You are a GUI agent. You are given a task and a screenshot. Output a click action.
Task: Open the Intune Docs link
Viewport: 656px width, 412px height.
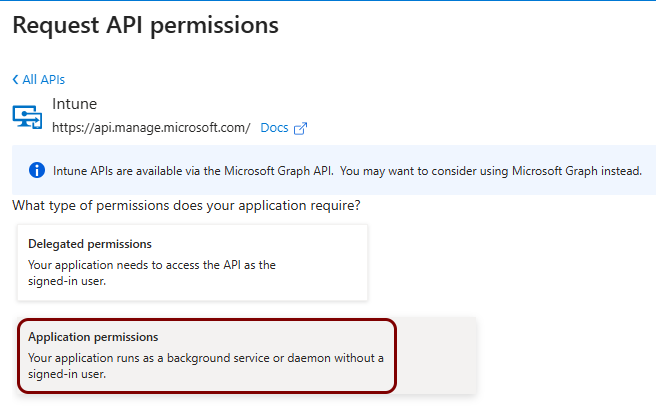[274, 128]
